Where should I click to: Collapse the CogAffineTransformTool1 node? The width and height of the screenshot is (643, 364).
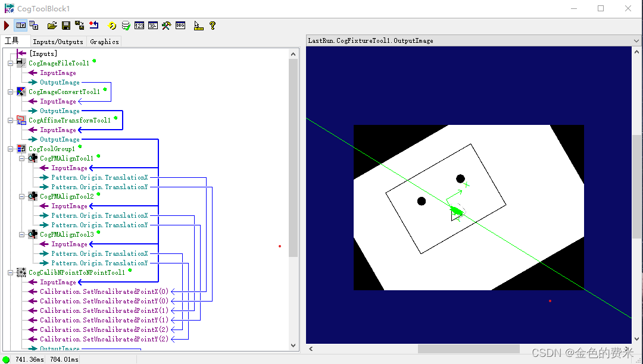click(11, 120)
